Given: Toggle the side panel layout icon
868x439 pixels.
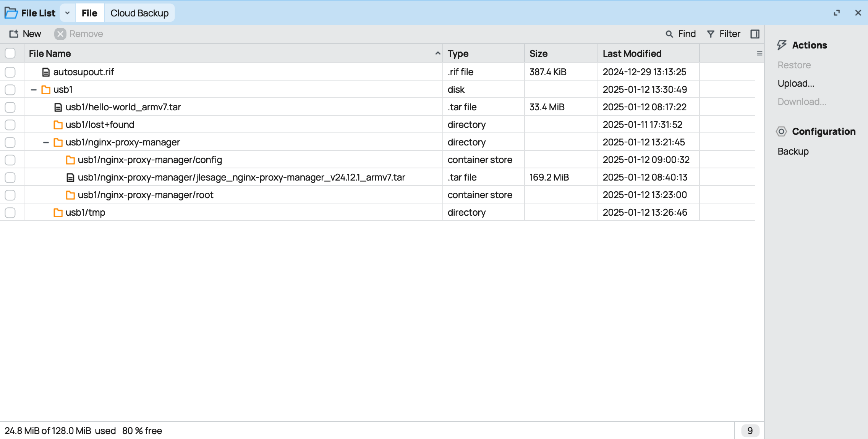Looking at the screenshot, I should 755,34.
